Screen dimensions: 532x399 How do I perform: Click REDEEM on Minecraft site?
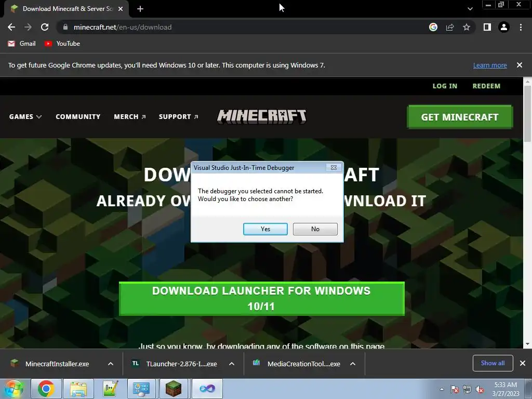pyautogui.click(x=486, y=86)
